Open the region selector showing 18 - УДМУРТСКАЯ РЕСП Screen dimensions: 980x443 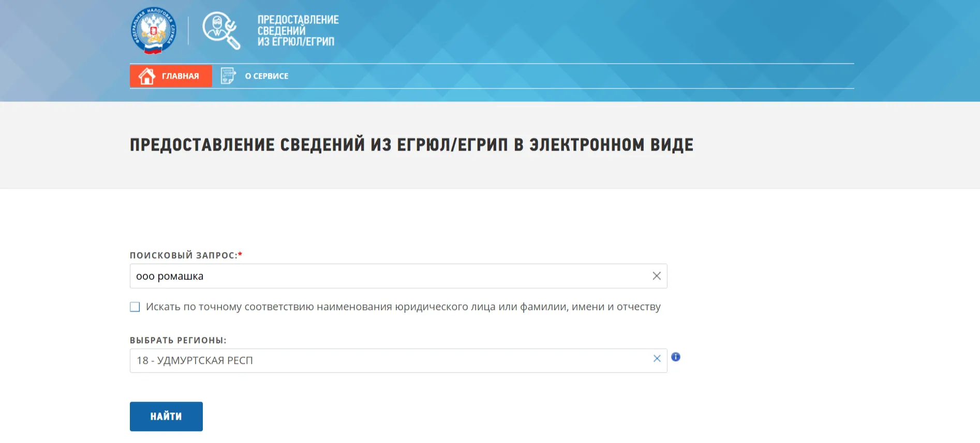coord(398,361)
